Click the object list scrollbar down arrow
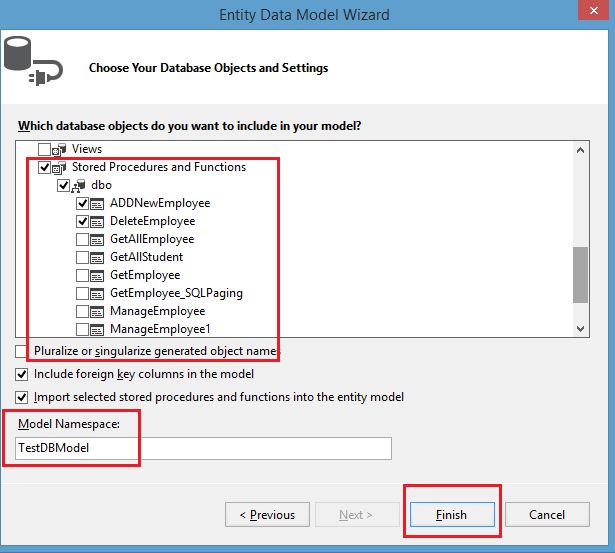This screenshot has width=615, height=553. [x=580, y=329]
